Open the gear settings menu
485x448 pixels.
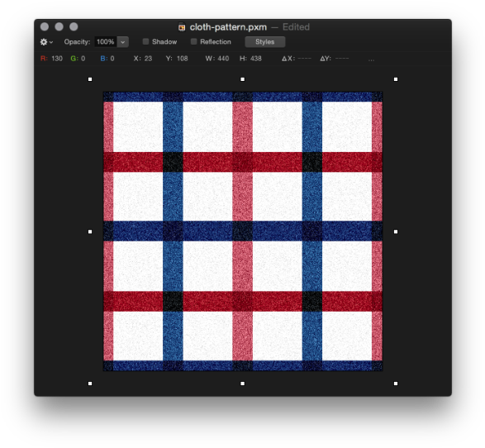click(x=44, y=42)
